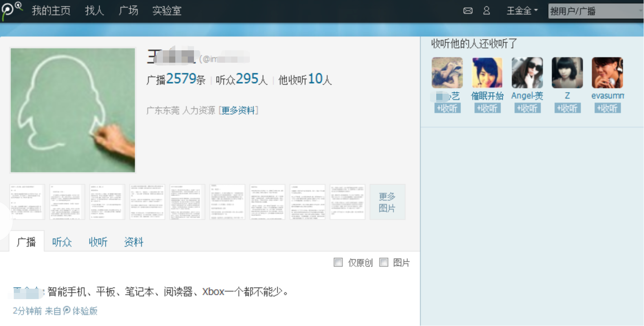644x326 pixels.
Task: Enable the 仅原创 checkbox
Action: (338, 263)
